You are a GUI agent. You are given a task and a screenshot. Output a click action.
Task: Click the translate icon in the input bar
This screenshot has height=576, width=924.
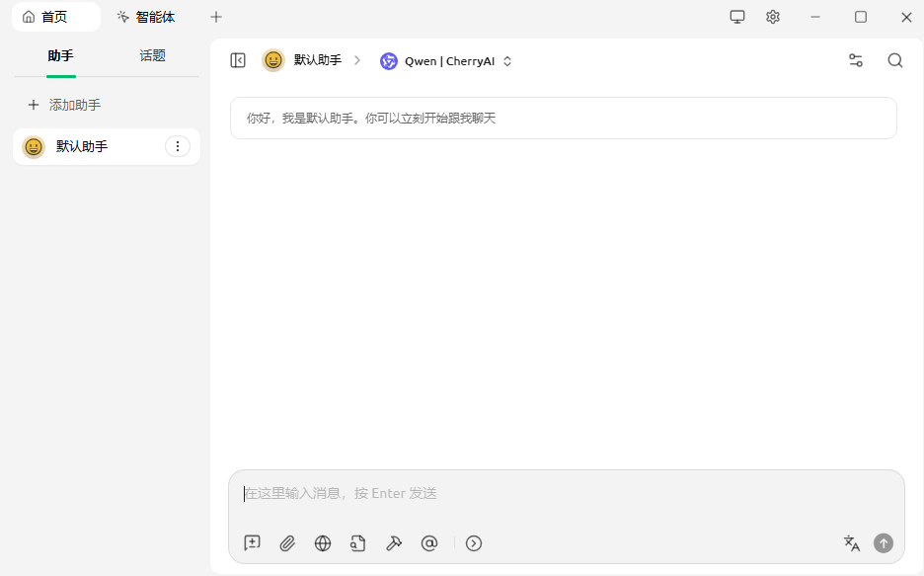click(x=852, y=543)
